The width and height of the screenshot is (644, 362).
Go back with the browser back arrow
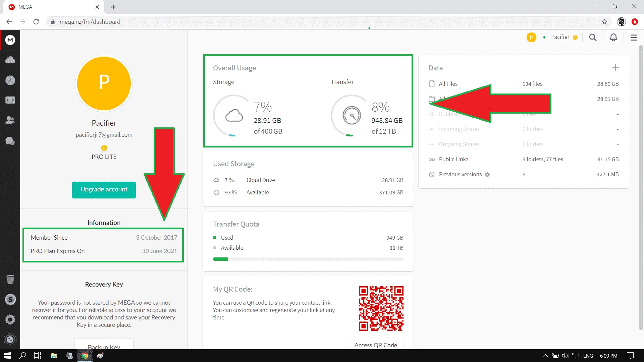9,22
